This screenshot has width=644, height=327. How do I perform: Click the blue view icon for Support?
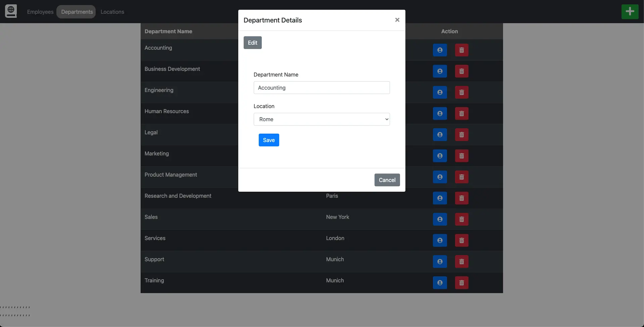[x=440, y=262]
